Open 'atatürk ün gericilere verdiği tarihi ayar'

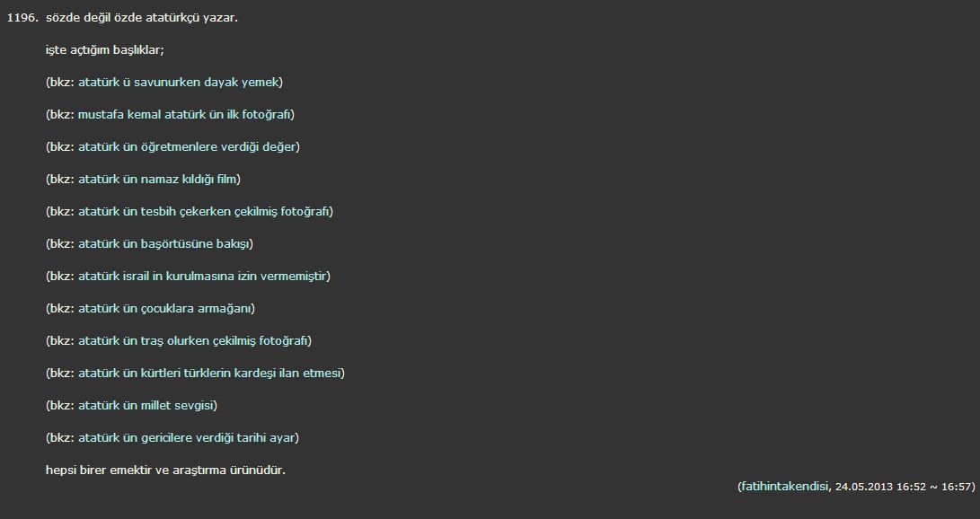tap(188, 438)
